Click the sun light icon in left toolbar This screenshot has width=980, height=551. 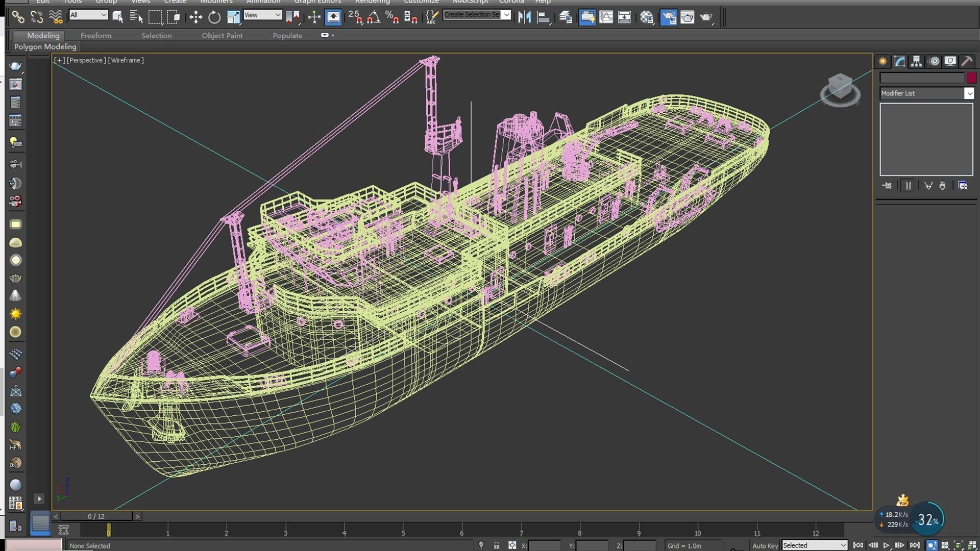pyautogui.click(x=16, y=314)
